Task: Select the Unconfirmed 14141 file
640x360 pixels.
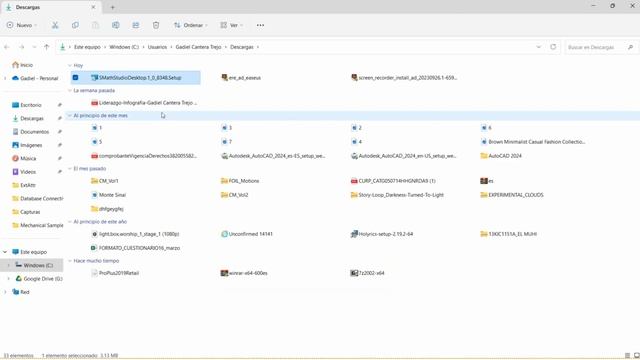Action: pos(247,234)
